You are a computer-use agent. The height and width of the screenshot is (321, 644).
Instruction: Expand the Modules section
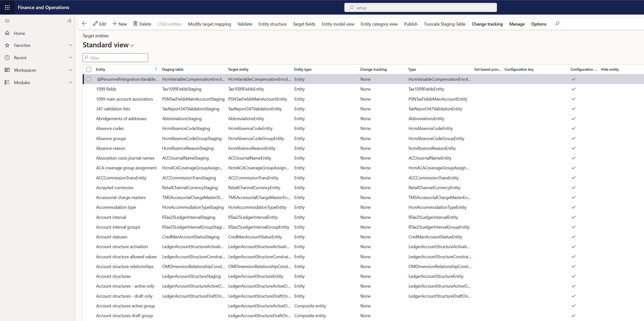point(70,82)
